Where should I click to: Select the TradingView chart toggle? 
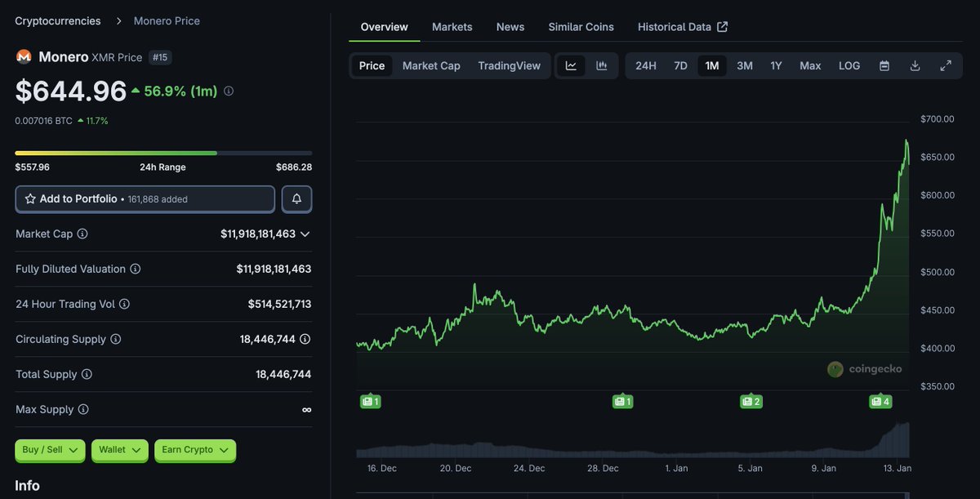pyautogui.click(x=509, y=65)
